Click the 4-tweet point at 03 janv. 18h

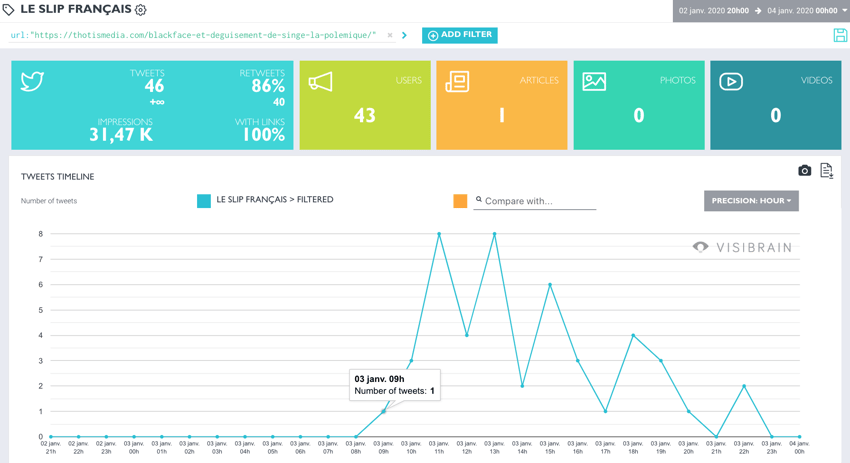coord(633,335)
